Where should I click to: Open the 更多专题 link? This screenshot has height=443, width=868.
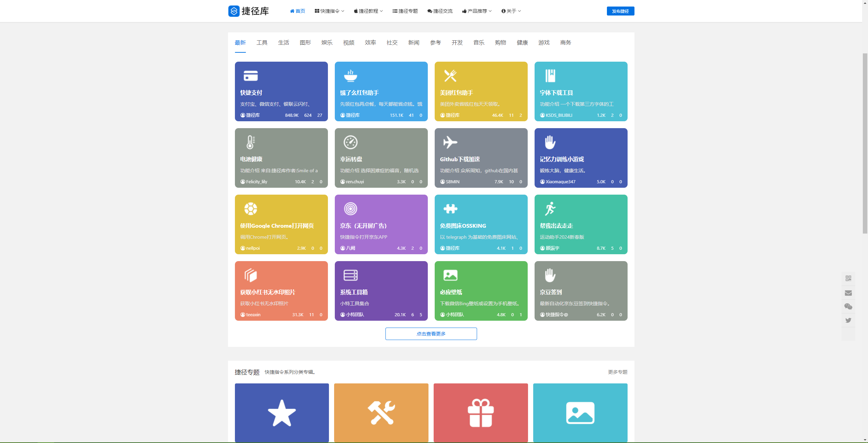tap(618, 372)
